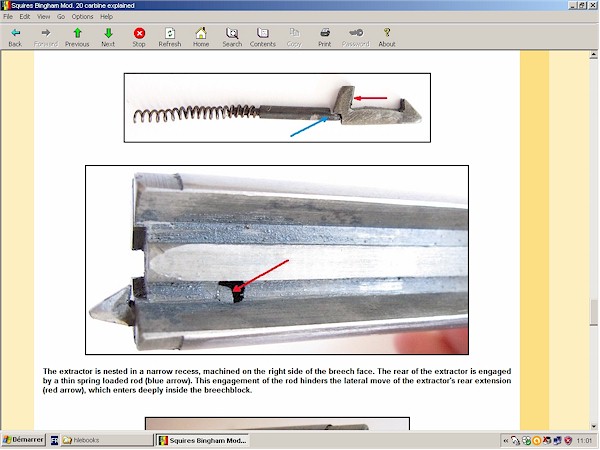This screenshot has height=450, width=600.
Task: Expand hidden system tray icons
Action: 505,441
